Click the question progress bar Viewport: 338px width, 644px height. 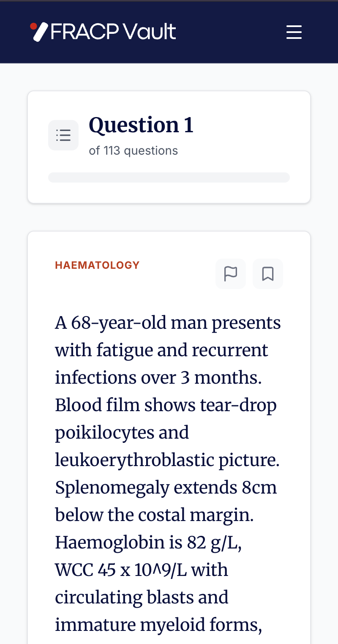click(169, 177)
